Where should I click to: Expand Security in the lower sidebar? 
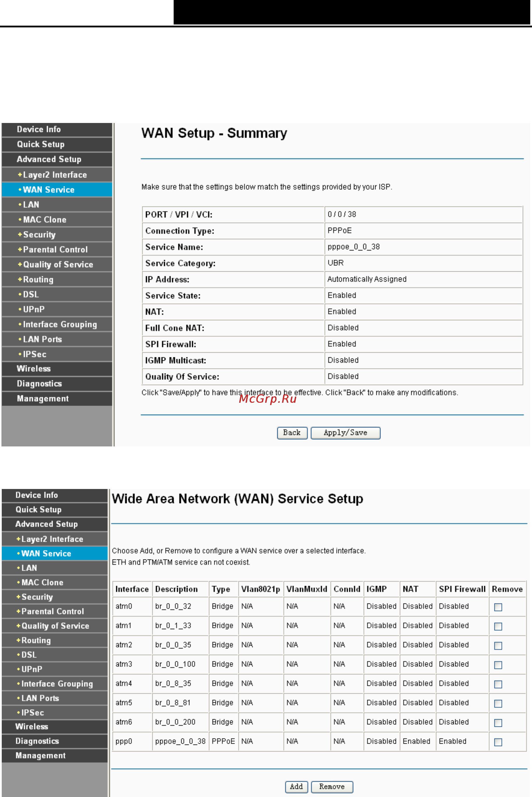pos(54,597)
